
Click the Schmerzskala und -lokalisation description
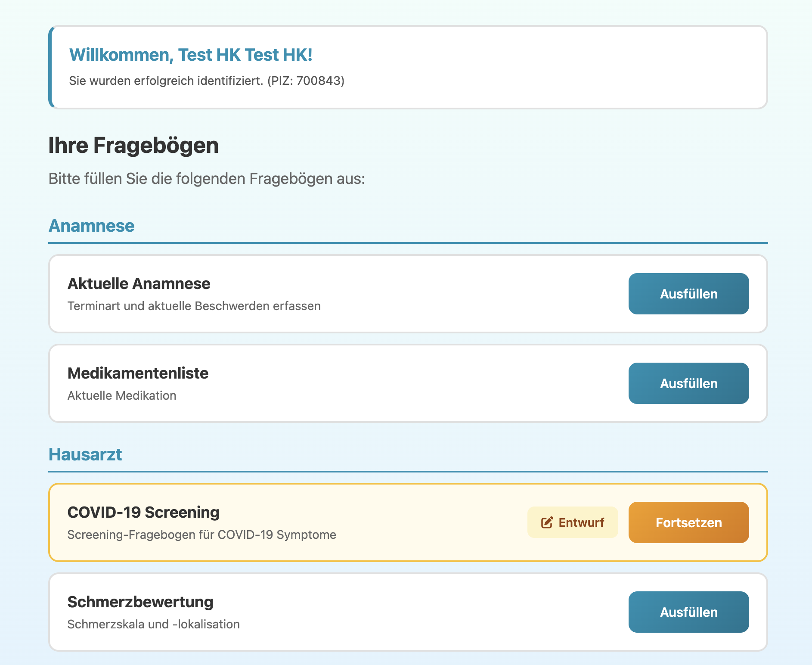154,624
